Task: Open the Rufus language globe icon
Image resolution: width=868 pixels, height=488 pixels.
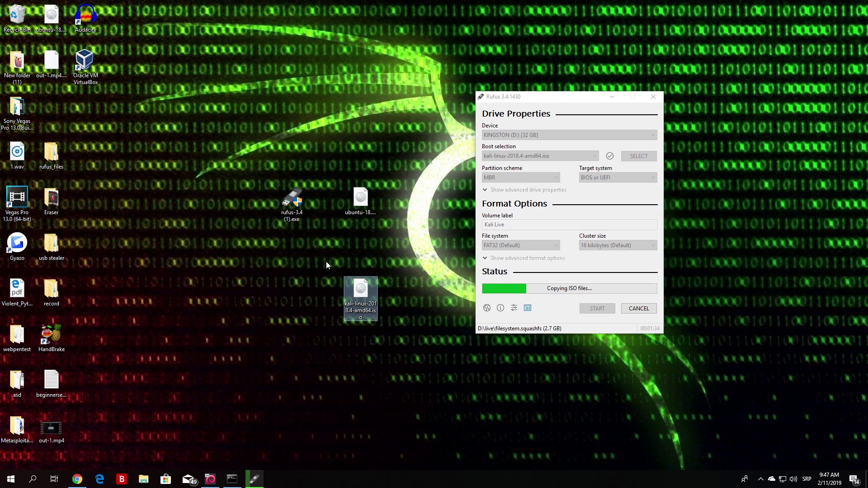Action: [x=487, y=308]
